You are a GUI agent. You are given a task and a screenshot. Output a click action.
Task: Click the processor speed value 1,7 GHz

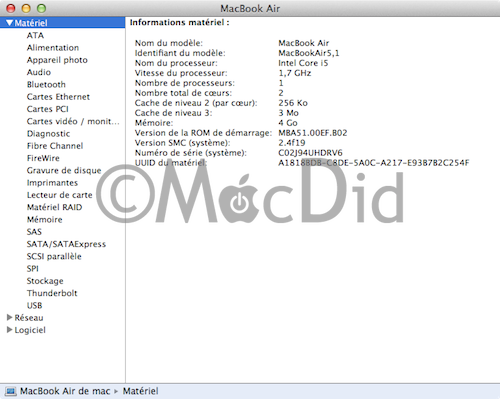295,73
